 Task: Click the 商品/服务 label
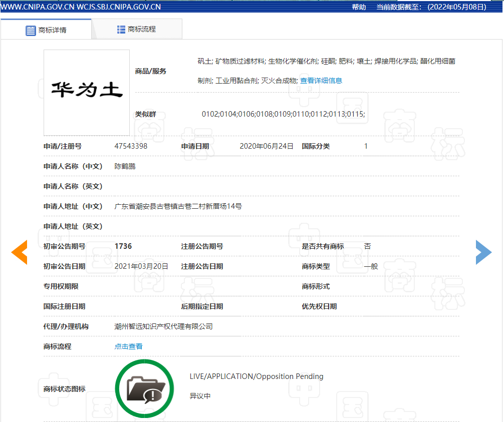coord(150,71)
